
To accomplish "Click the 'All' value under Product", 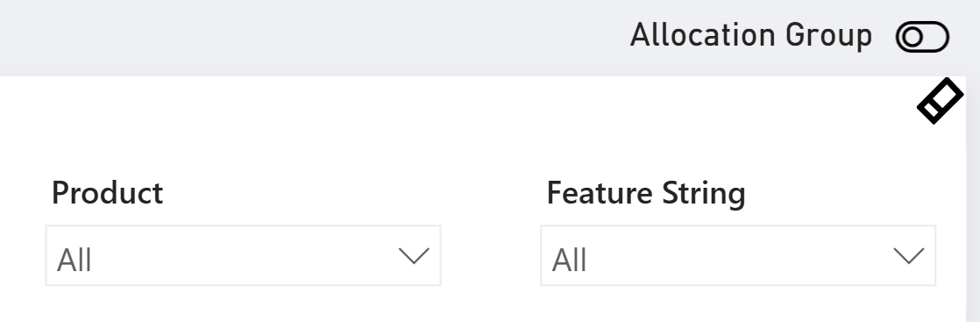I will click(x=74, y=260).
